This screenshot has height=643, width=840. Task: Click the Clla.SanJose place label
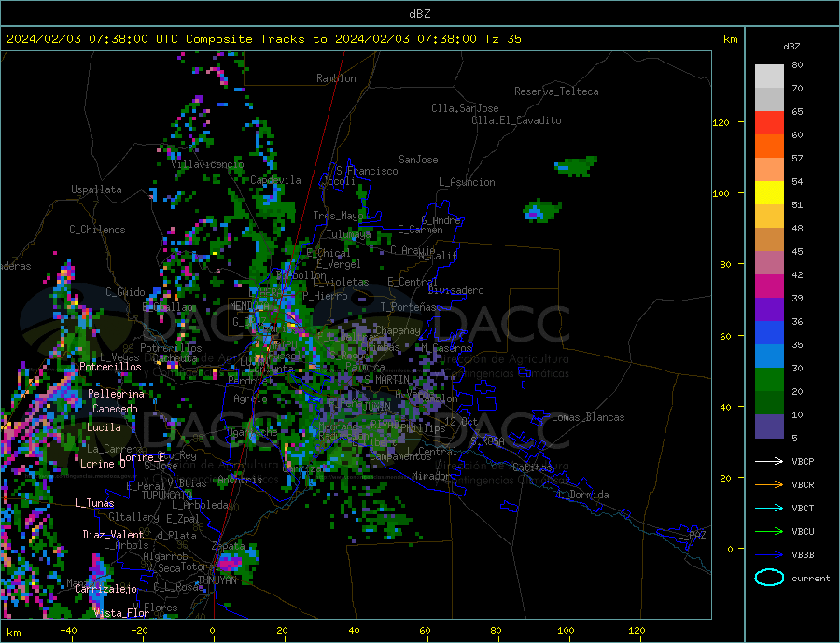point(465,108)
